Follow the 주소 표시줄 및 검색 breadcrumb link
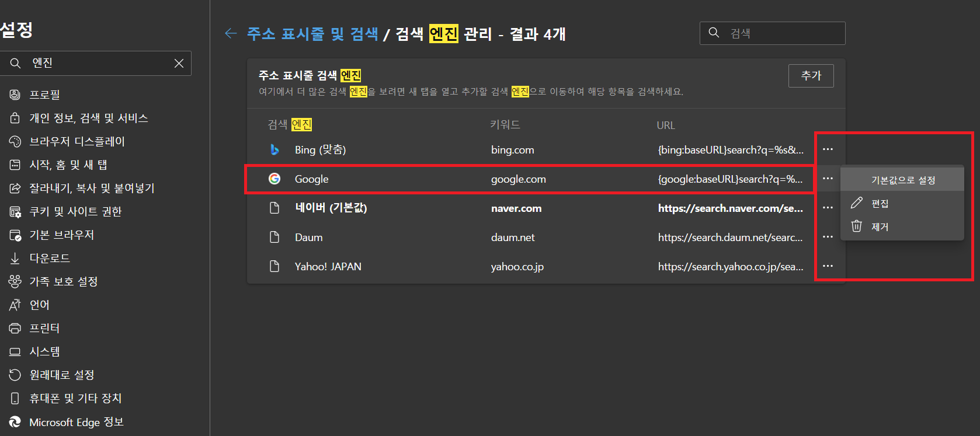980x436 pixels. 312,34
